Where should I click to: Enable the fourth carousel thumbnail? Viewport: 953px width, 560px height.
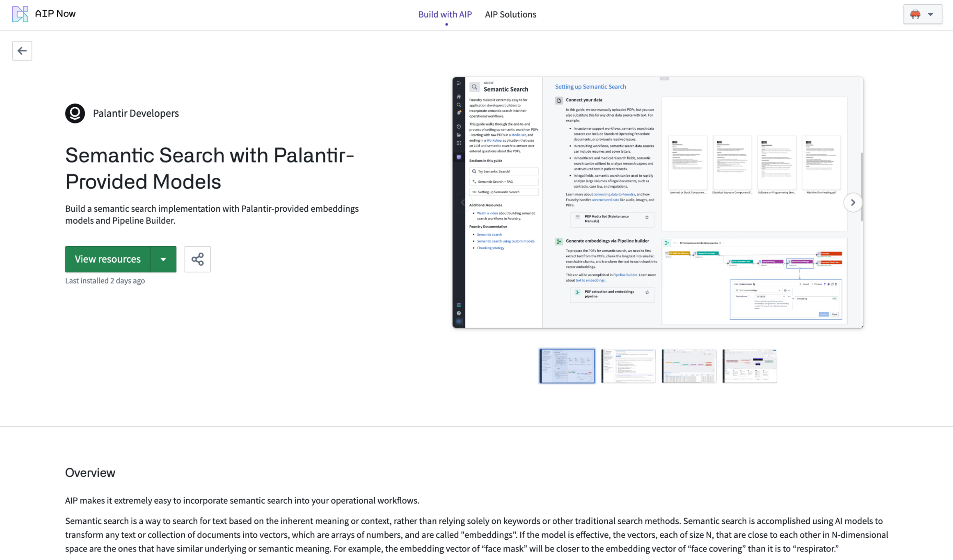coord(750,365)
